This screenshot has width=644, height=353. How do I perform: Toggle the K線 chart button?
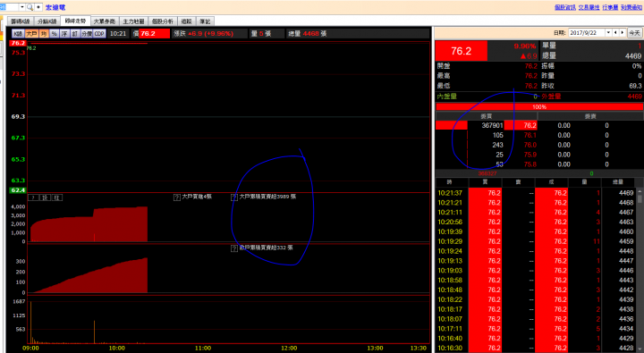[x=18, y=34]
